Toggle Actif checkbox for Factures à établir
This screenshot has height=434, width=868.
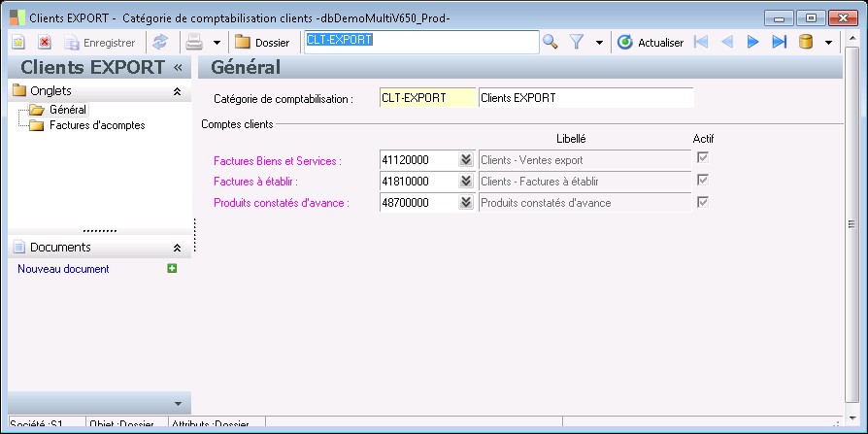click(703, 180)
